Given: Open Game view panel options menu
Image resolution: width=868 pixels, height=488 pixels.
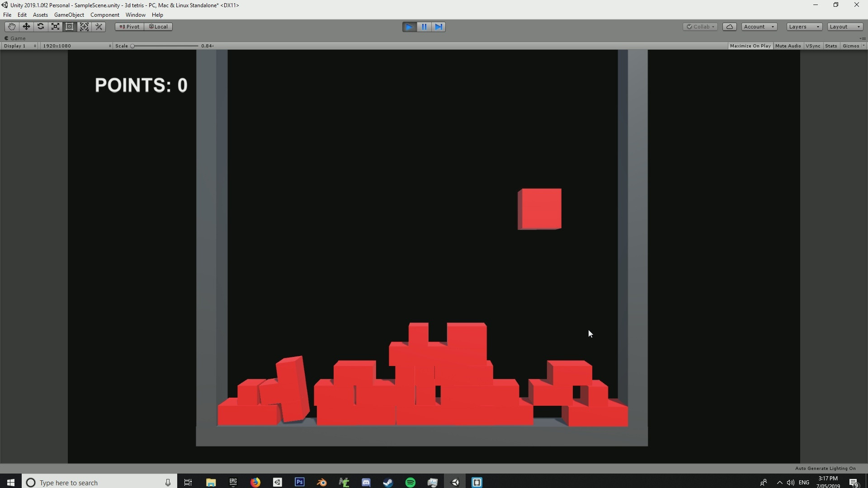Looking at the screenshot, I should point(863,38).
